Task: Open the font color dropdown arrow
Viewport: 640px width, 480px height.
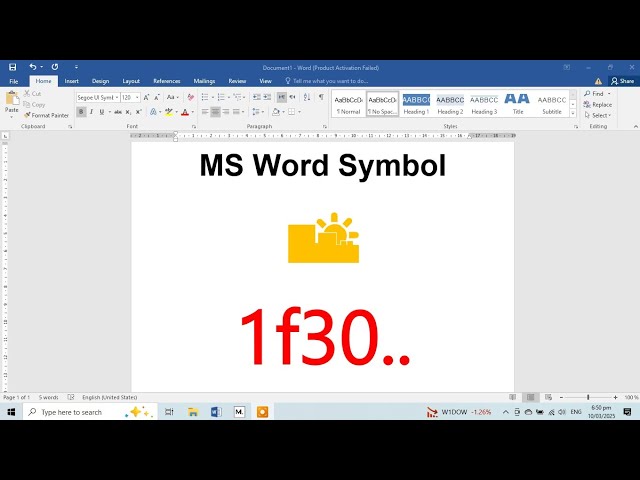Action: click(192, 112)
